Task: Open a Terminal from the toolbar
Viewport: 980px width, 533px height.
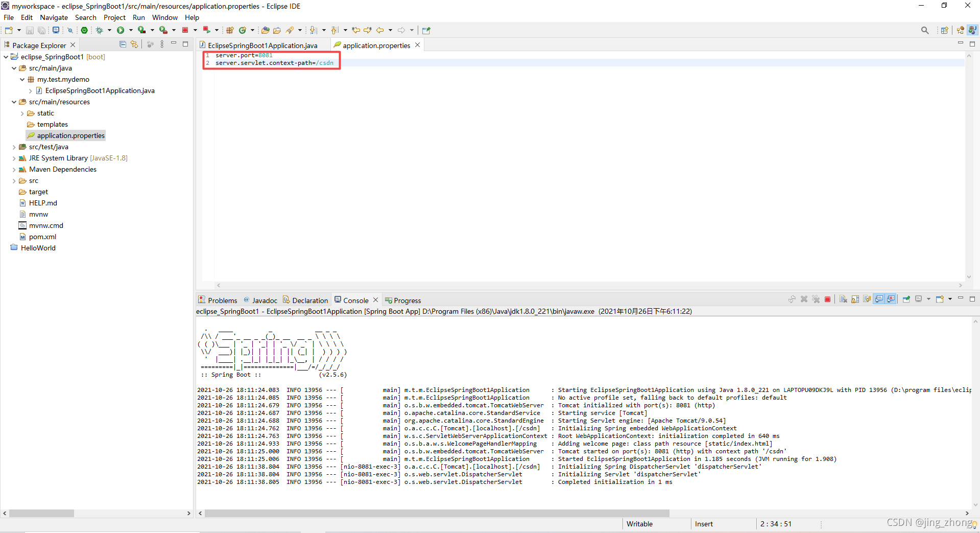Action: pos(56,30)
